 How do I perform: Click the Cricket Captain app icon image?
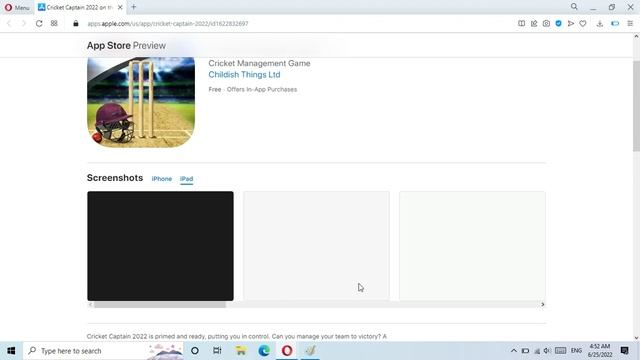click(x=141, y=102)
